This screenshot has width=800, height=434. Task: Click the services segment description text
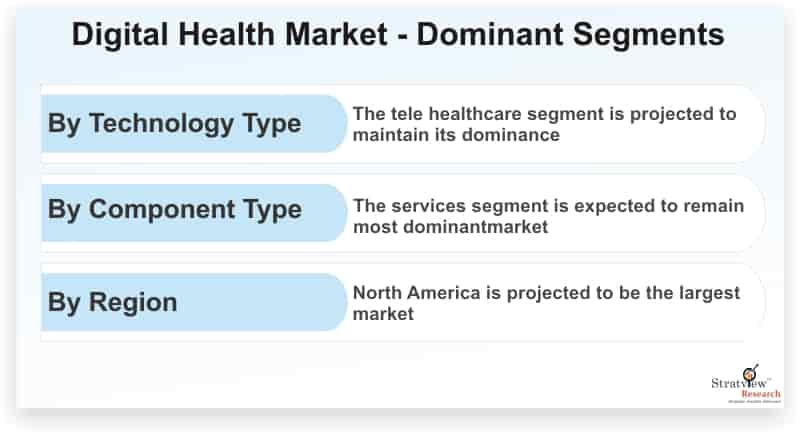point(548,216)
